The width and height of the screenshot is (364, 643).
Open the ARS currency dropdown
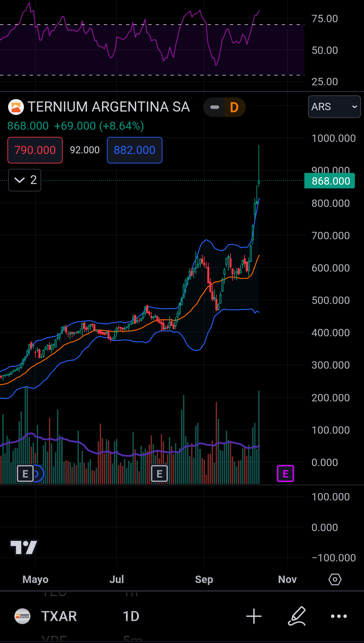334,107
